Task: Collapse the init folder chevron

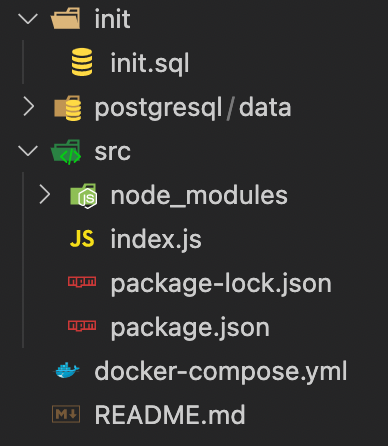Action: pos(28,19)
